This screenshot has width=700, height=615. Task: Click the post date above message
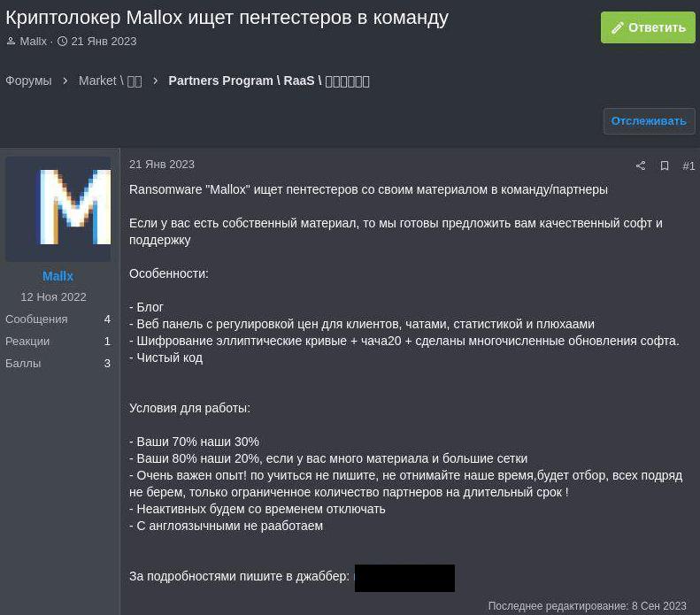[x=162, y=165]
